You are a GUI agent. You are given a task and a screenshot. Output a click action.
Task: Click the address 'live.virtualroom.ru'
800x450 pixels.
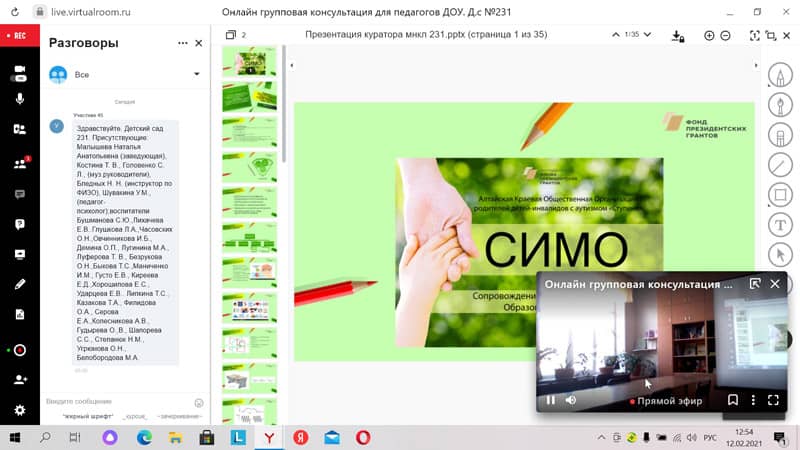click(x=91, y=12)
